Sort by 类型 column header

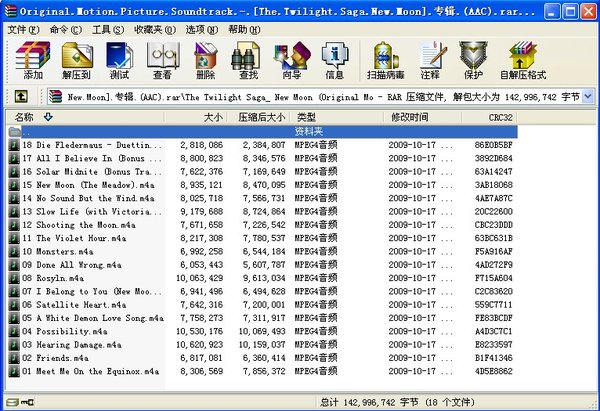point(337,117)
